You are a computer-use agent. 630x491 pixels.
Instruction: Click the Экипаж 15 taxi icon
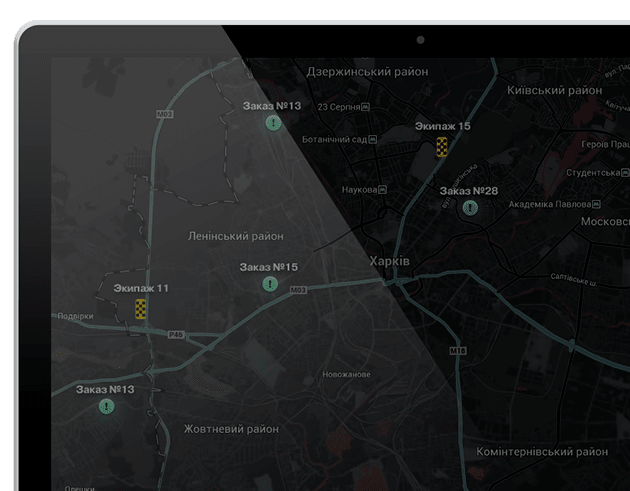[441, 147]
